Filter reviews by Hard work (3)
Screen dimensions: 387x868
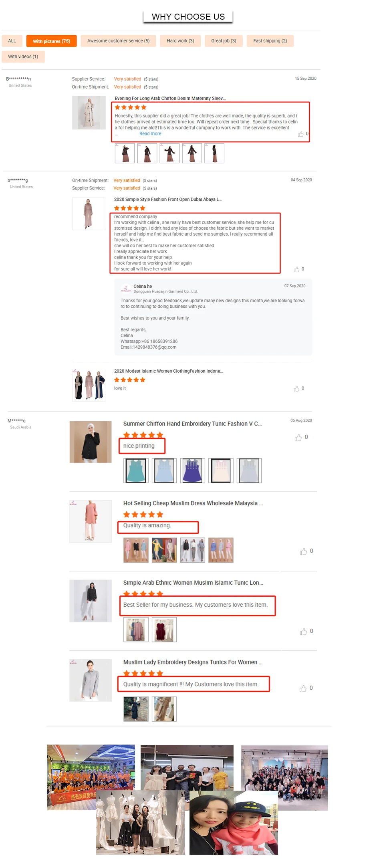[x=180, y=41]
